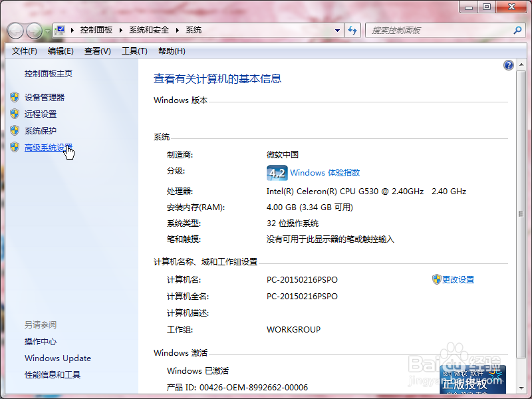Expand the arrow after 控制面板 breadcrumb
Image resolution: width=532 pixels, height=399 pixels.
pyautogui.click(x=121, y=30)
